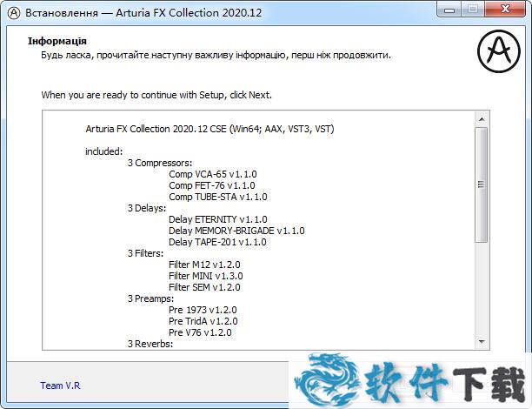The width and height of the screenshot is (532, 409).
Task: Click the scrollbar up arrow
Action: tap(482, 118)
